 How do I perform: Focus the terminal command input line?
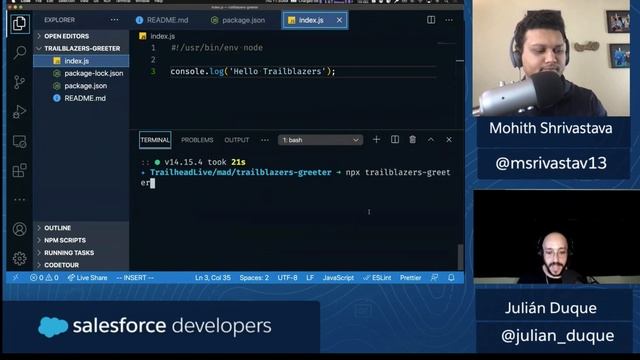pos(296,178)
